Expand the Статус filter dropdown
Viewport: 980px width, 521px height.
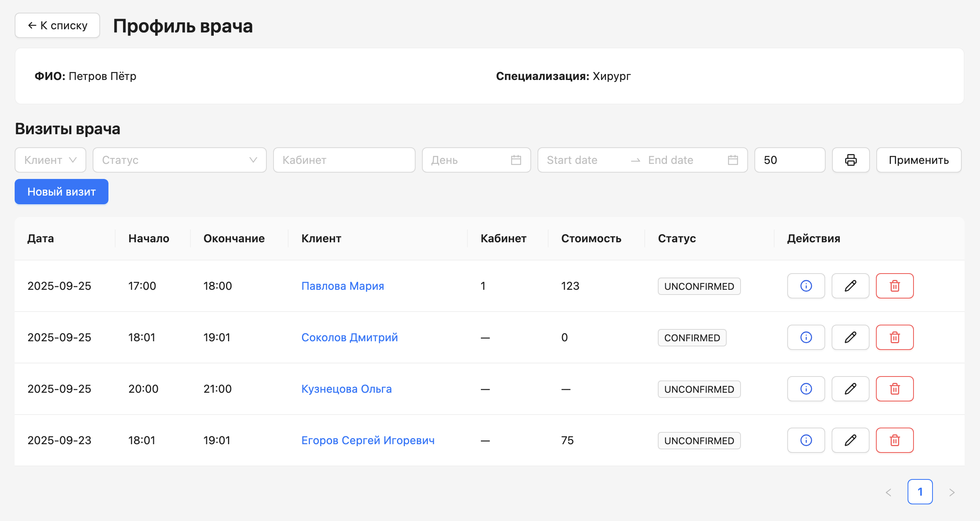pyautogui.click(x=179, y=160)
